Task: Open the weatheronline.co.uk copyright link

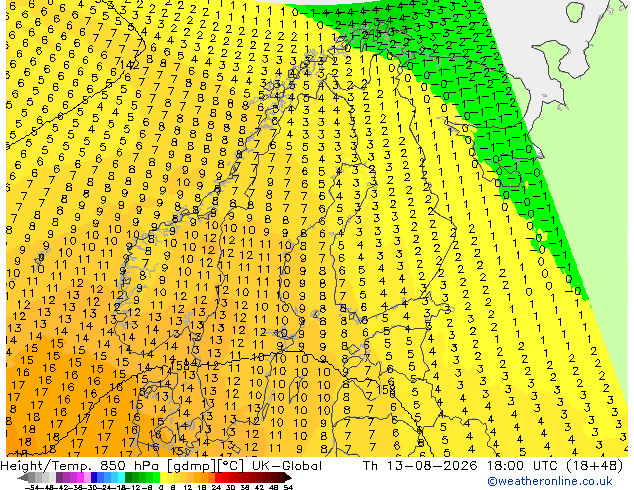Action: (x=550, y=481)
